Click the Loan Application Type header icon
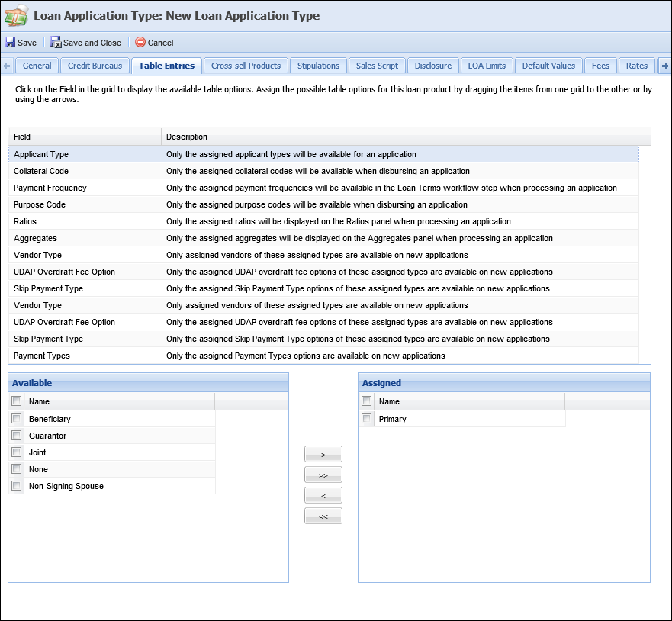 [16, 16]
